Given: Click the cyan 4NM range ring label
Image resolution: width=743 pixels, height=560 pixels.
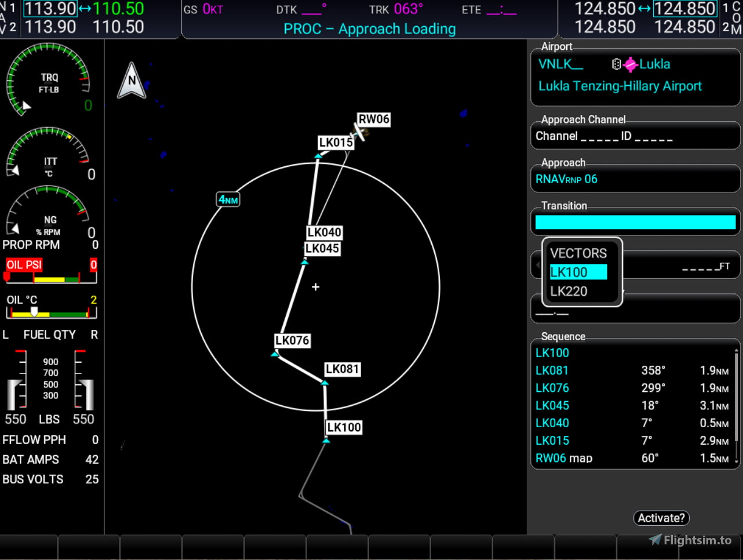Looking at the screenshot, I should coord(228,199).
